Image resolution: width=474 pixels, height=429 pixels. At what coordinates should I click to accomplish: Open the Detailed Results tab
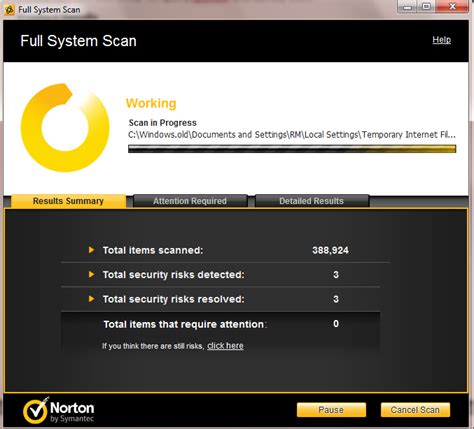312,201
